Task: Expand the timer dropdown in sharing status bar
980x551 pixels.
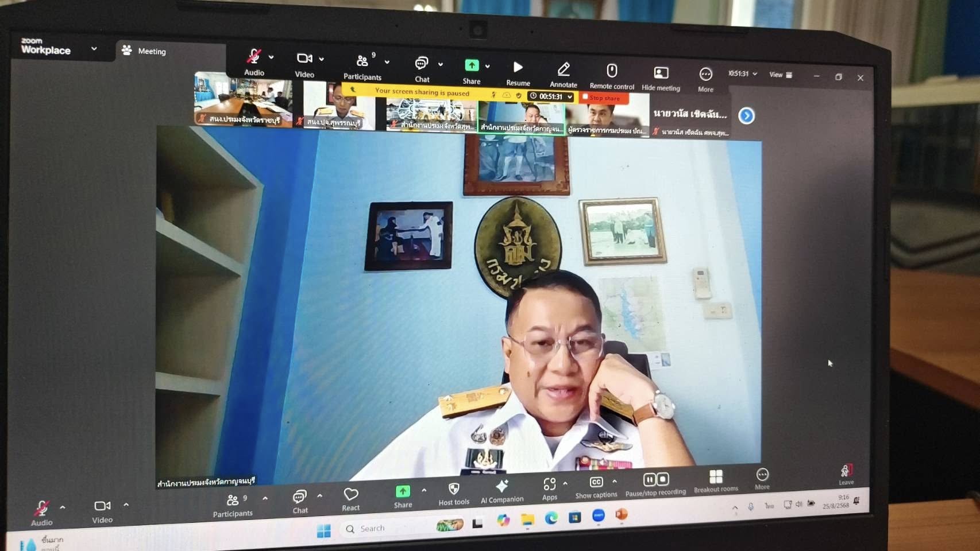Action: (570, 97)
